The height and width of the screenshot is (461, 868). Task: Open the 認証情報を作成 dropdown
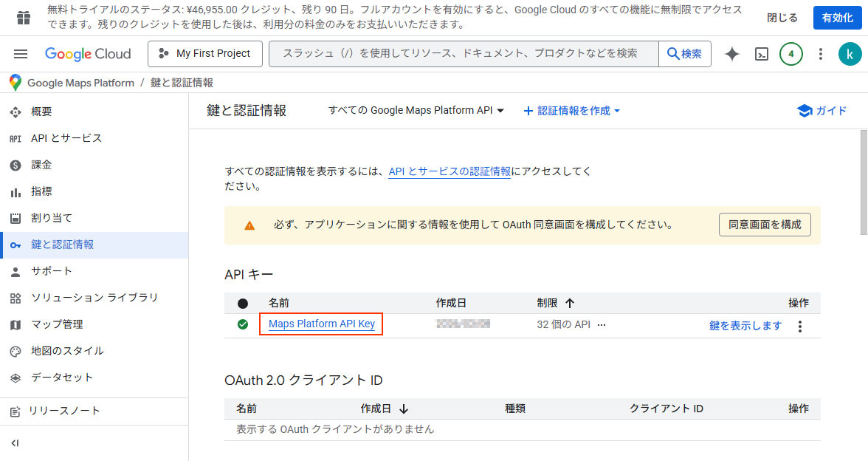point(572,111)
